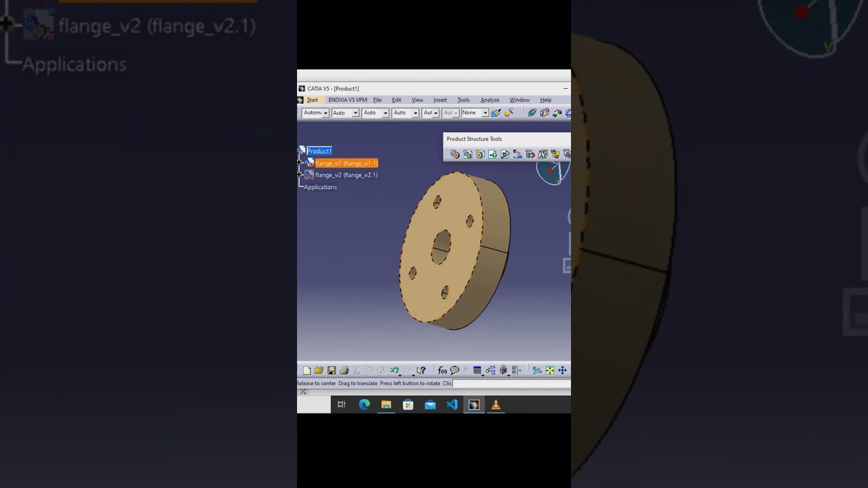Open VLC media player from the taskbar
Viewport: 868px width, 488px height.
496,405
